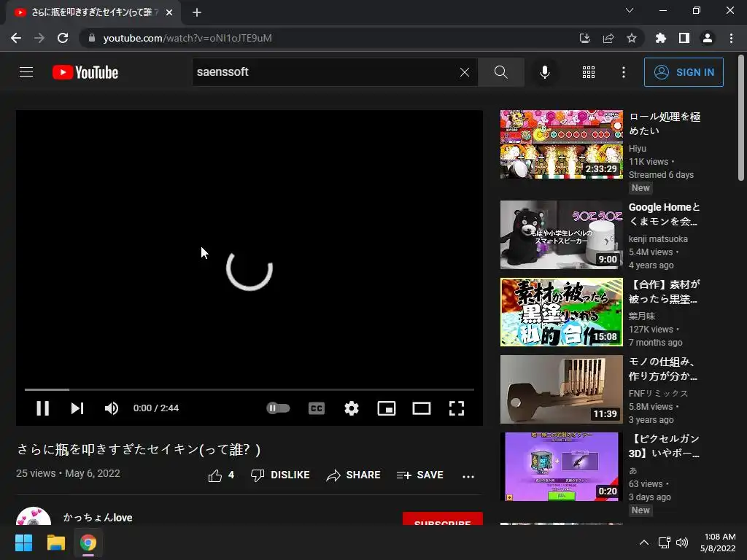The height and width of the screenshot is (560, 747).
Task: Open the 2:33:29 Hiyu stream thumbnail
Action: coord(561,144)
